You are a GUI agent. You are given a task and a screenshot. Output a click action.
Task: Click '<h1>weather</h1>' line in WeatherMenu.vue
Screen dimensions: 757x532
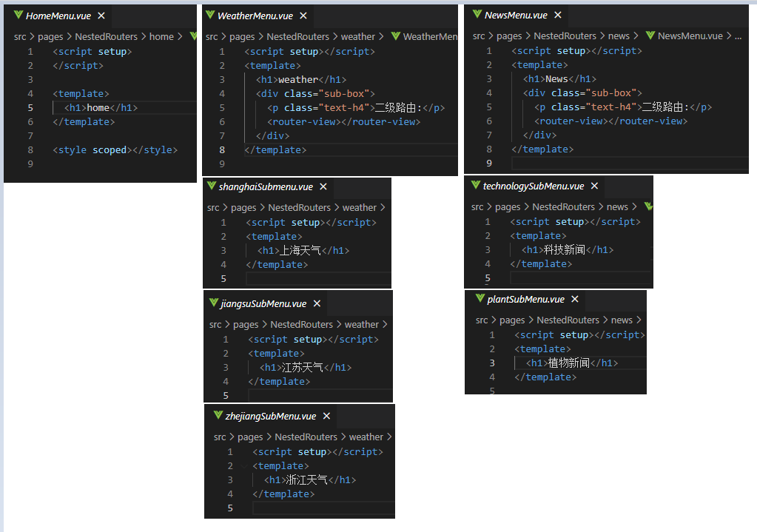tap(301, 80)
